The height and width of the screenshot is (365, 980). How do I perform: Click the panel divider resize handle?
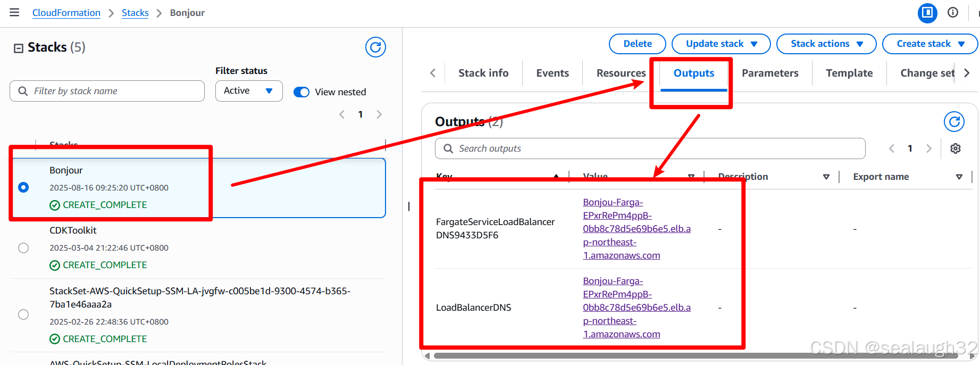point(409,206)
